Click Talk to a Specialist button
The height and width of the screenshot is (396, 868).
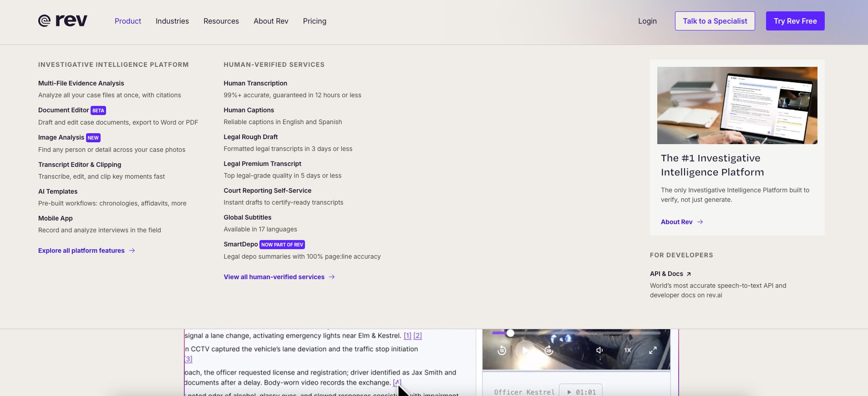(x=715, y=21)
